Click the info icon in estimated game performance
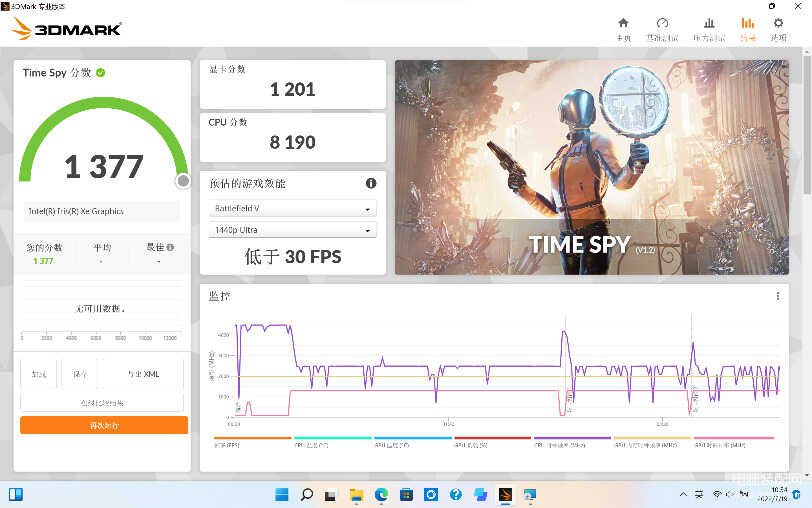The image size is (812, 508). coord(371,183)
